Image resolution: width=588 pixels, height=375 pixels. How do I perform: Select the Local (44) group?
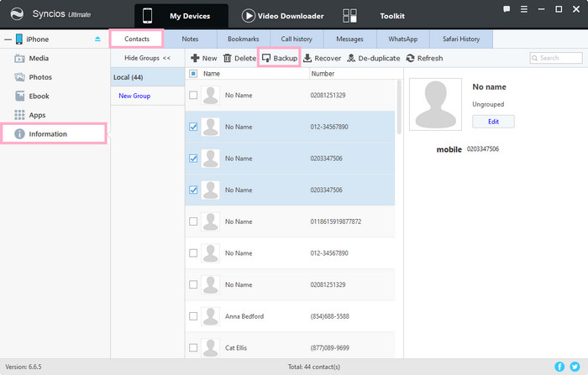click(x=147, y=77)
